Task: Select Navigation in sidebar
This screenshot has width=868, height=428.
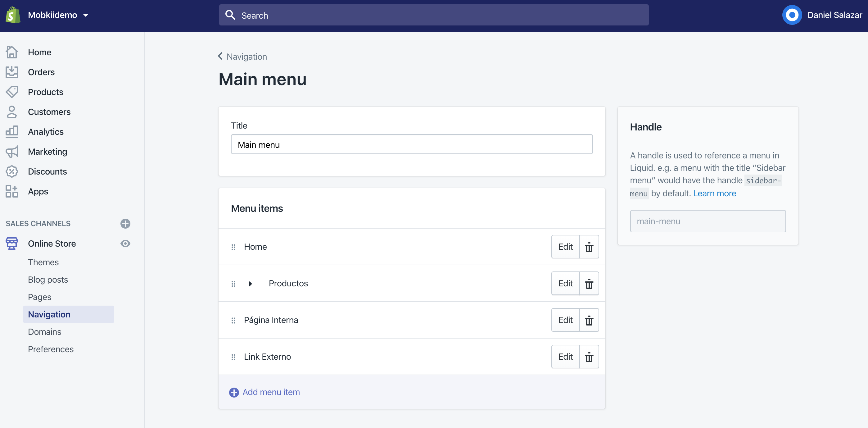Action: [68, 314]
